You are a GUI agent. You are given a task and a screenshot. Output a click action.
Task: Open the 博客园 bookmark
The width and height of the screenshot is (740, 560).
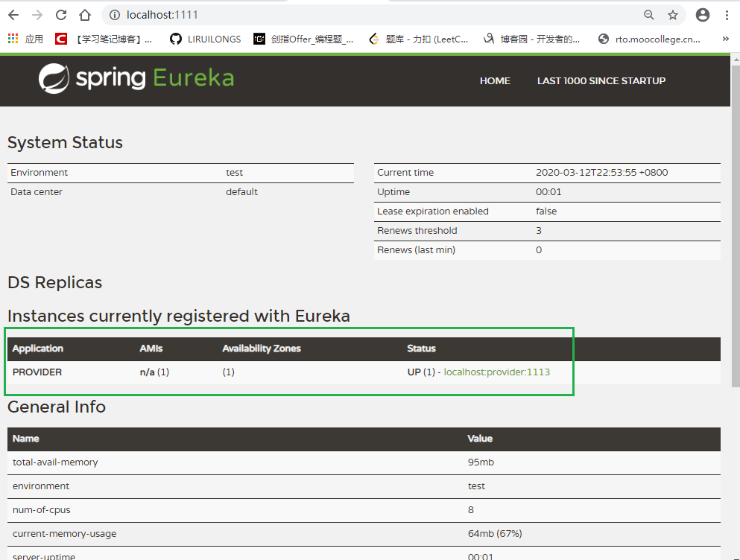(532, 39)
